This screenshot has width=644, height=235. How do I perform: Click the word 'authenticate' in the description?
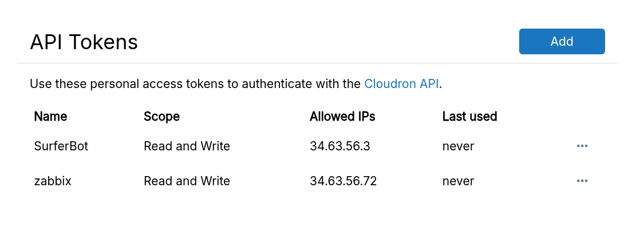[275, 84]
